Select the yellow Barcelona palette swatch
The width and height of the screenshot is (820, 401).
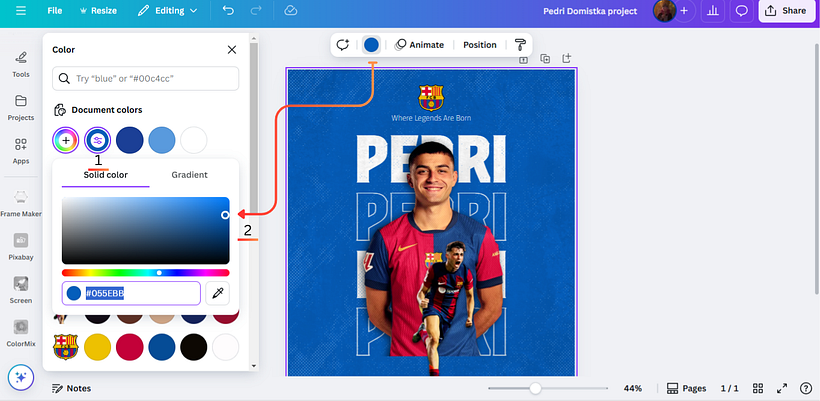tap(97, 347)
